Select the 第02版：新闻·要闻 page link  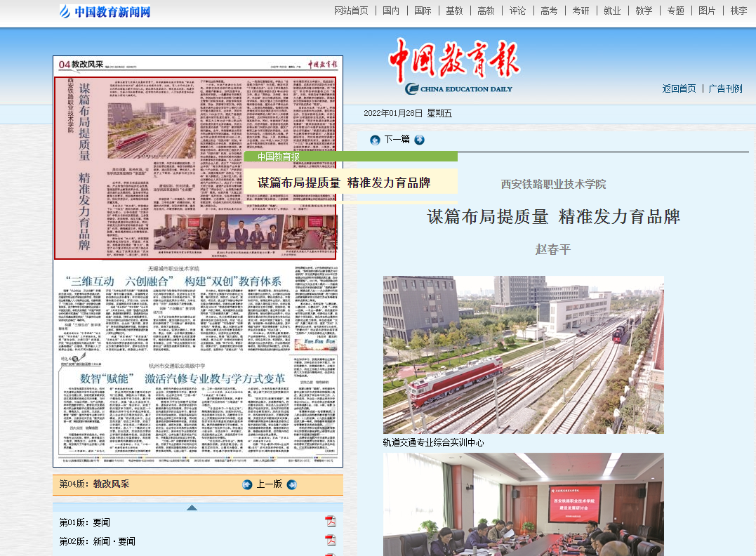(97, 541)
